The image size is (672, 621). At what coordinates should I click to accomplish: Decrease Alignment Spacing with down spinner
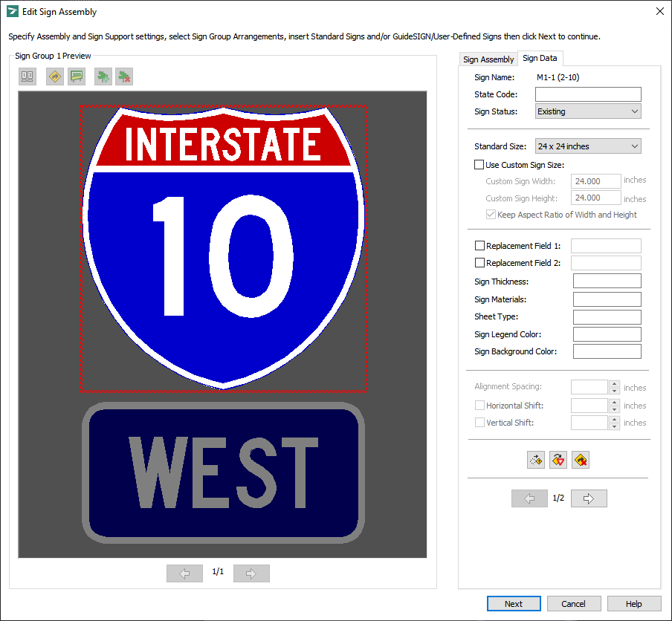tap(614, 391)
